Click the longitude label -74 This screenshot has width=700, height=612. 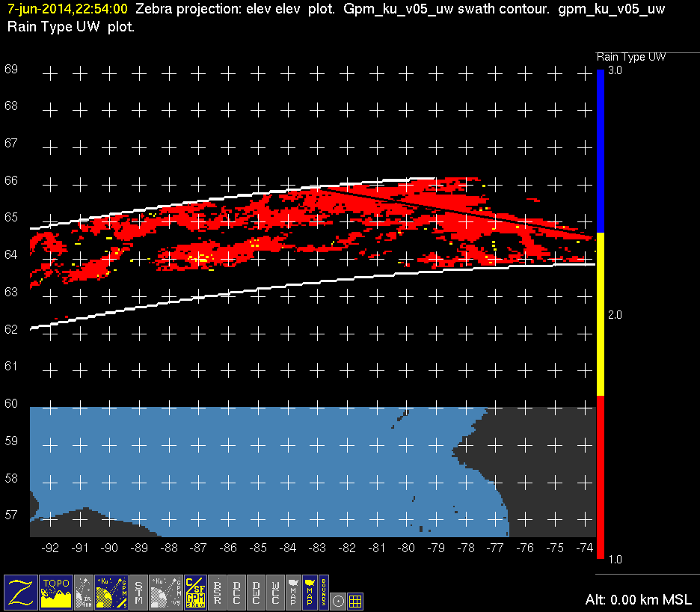pyautogui.click(x=584, y=548)
